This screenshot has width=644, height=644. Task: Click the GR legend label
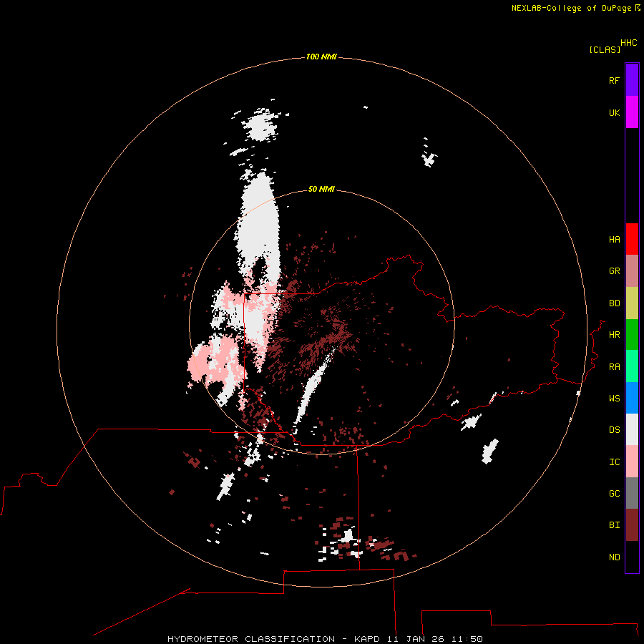(x=614, y=271)
